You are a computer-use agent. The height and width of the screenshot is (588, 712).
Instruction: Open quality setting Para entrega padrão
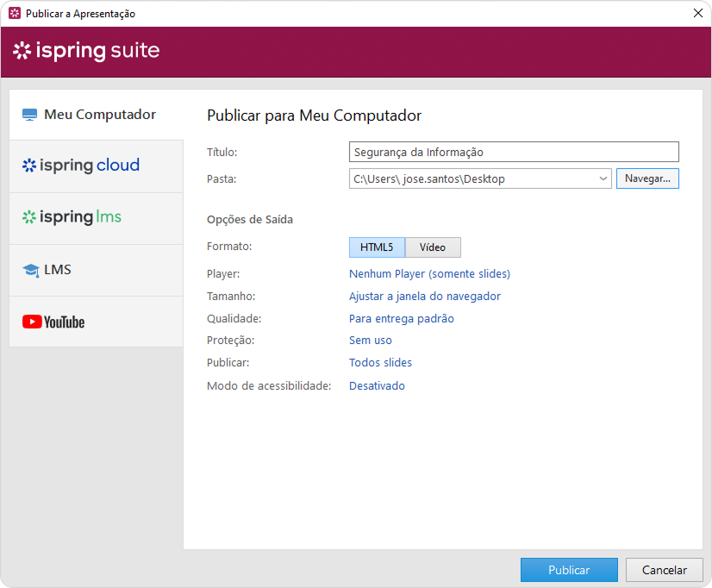[401, 319]
